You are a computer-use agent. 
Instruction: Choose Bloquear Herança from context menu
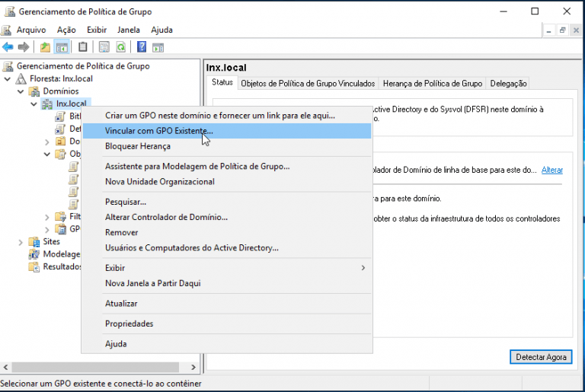point(227,146)
